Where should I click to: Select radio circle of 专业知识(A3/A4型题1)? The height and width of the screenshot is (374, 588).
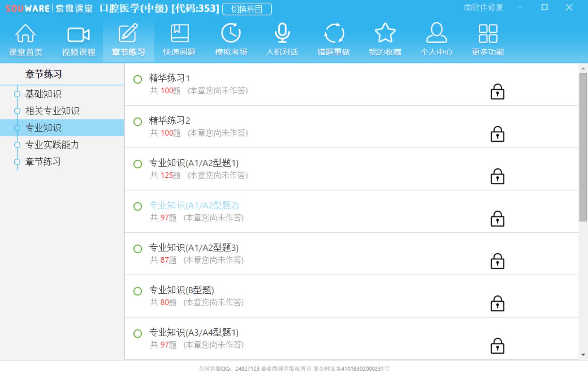138,334
